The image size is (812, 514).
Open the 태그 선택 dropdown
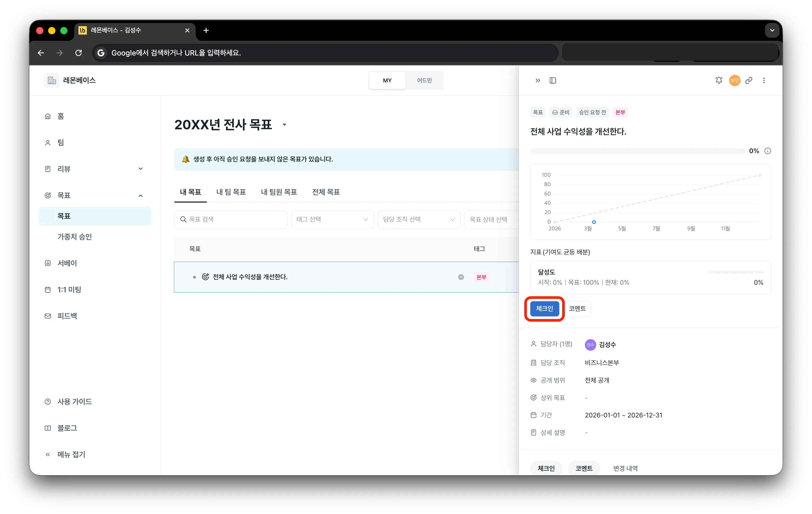(332, 219)
